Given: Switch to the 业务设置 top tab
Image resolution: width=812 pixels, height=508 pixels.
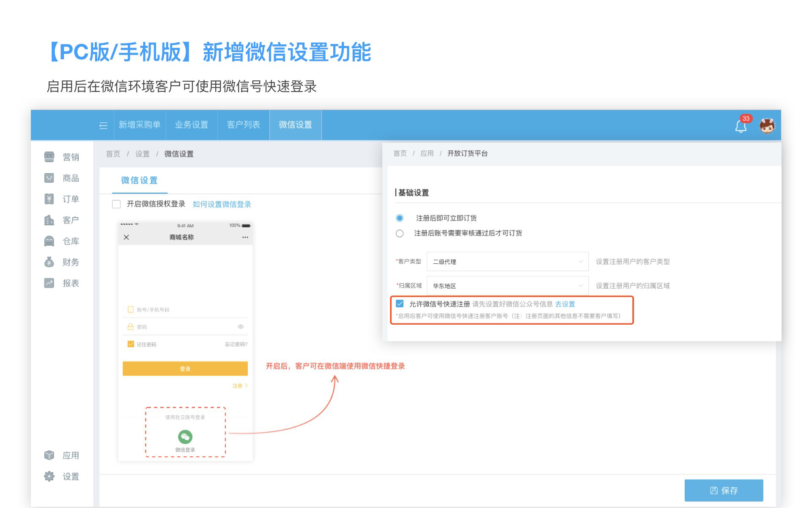Looking at the screenshot, I should click(x=192, y=125).
